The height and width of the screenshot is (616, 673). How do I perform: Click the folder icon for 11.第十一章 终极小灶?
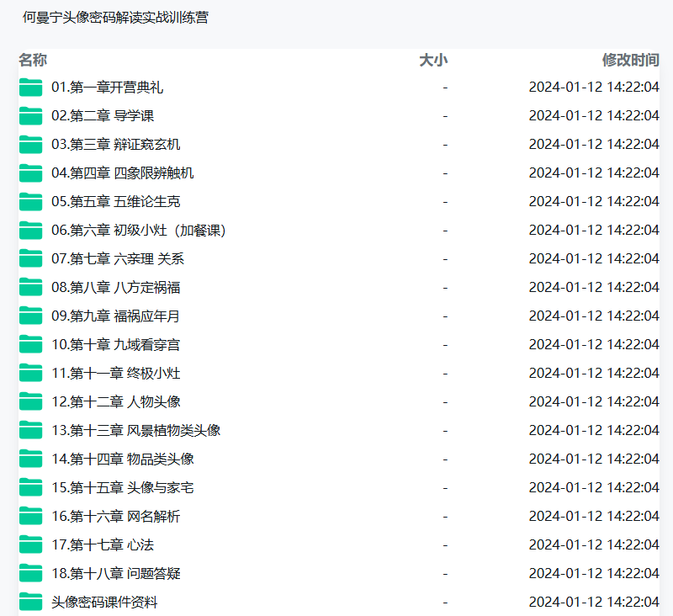pos(30,373)
